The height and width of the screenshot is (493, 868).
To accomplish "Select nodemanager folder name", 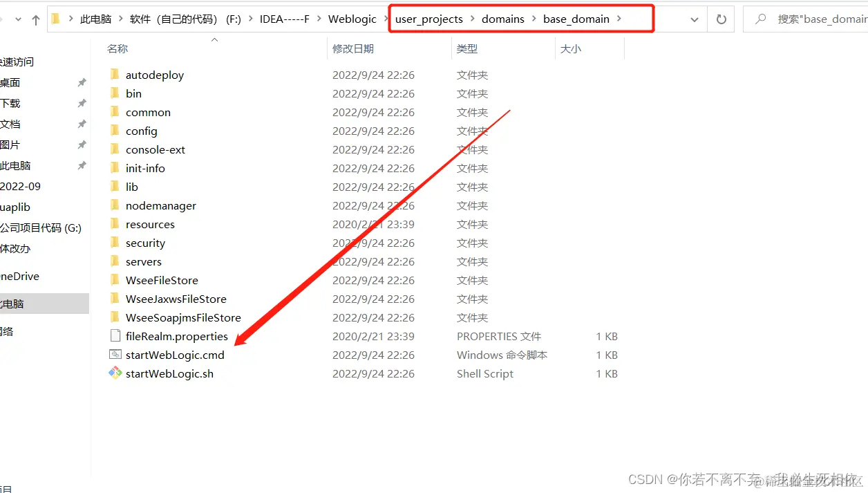I will point(161,205).
